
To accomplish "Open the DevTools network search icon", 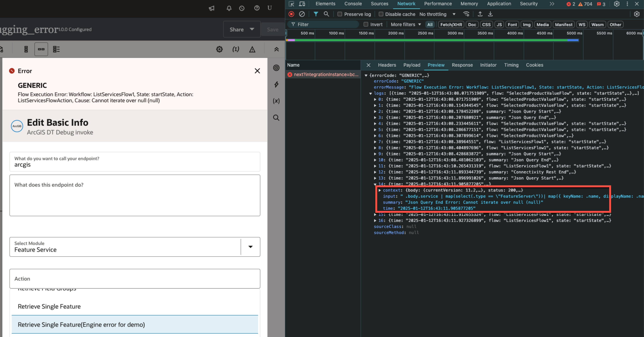I will coord(326,14).
